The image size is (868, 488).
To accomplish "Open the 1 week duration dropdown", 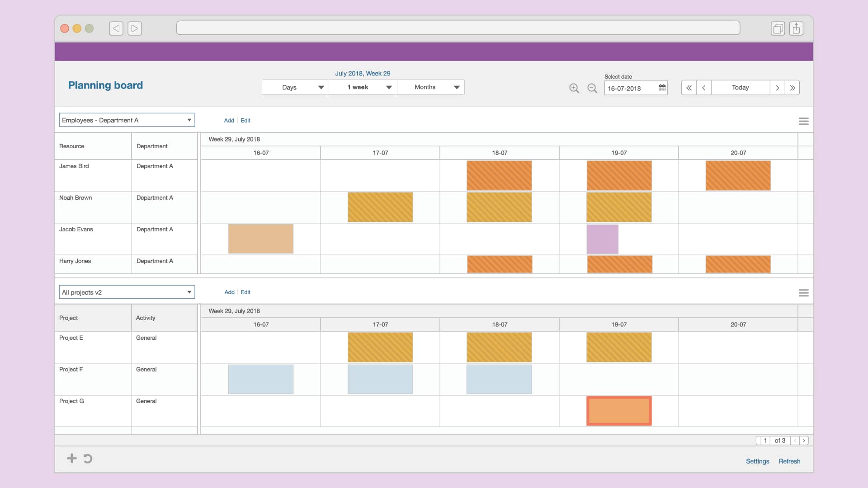I will point(363,87).
